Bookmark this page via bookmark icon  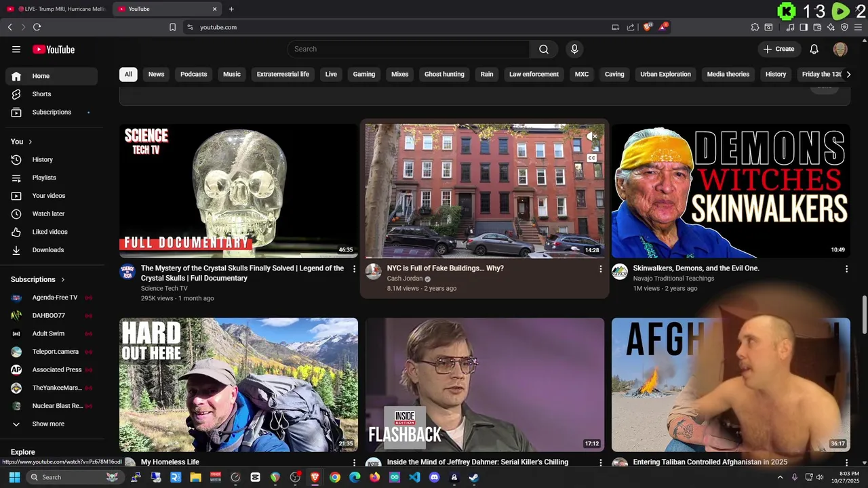click(x=172, y=27)
